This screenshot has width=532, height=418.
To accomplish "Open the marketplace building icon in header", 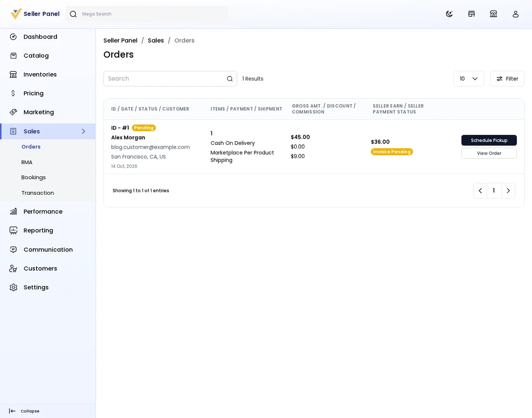I will (x=494, y=14).
